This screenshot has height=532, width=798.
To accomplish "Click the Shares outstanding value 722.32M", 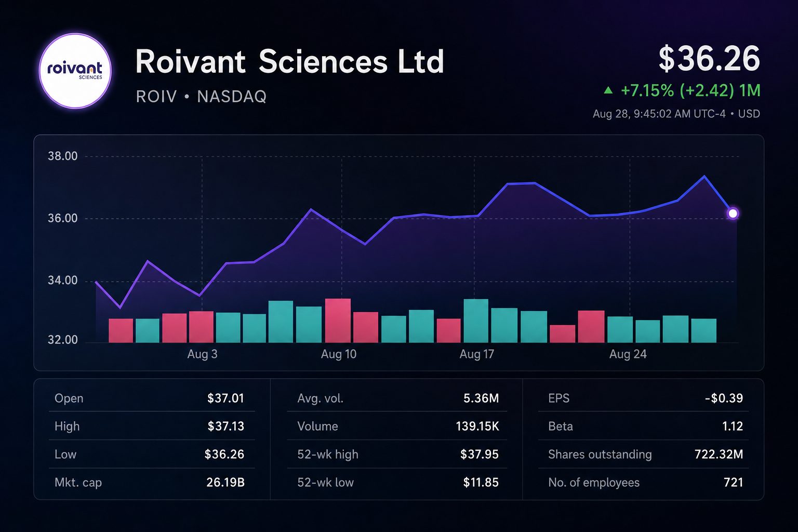I will click(719, 455).
